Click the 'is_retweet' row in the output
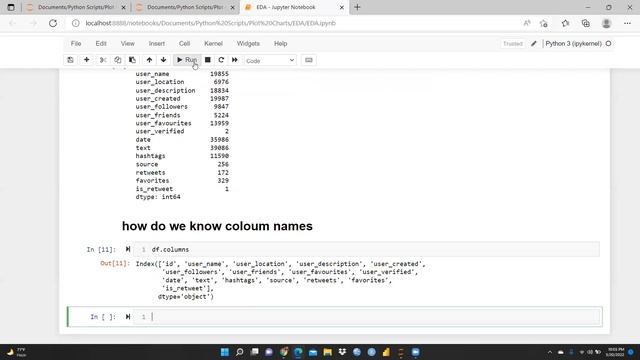 [x=182, y=189]
